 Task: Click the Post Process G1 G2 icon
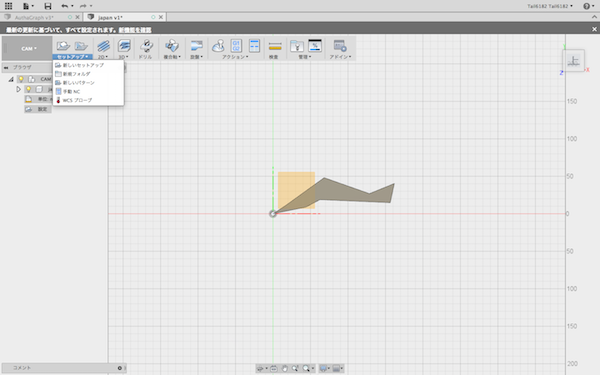click(x=236, y=46)
